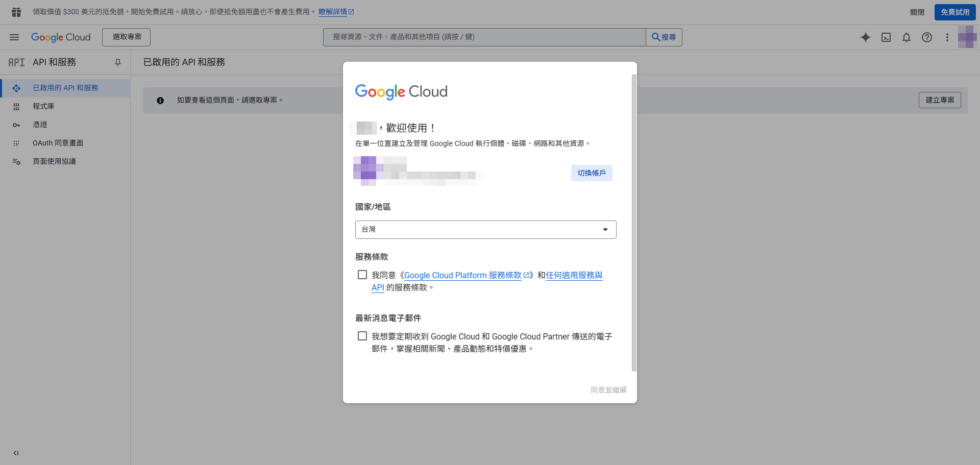The width and height of the screenshot is (980, 465).
Task: Select OAuth 同意畫面 from the sidebar
Action: point(58,143)
